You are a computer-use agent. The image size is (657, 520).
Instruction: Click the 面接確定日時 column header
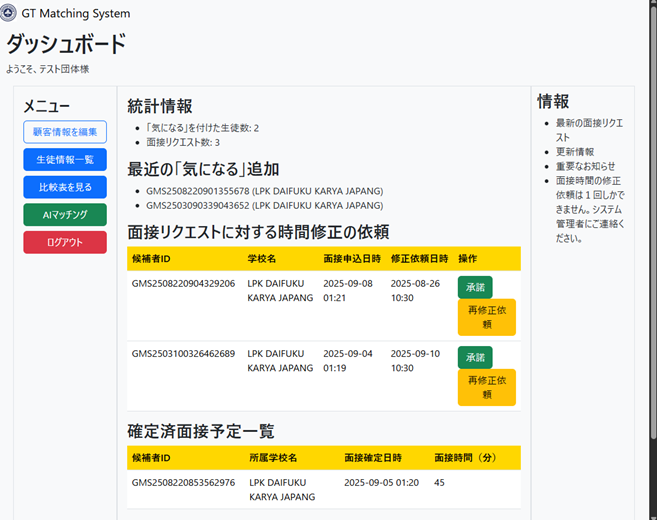point(372,458)
